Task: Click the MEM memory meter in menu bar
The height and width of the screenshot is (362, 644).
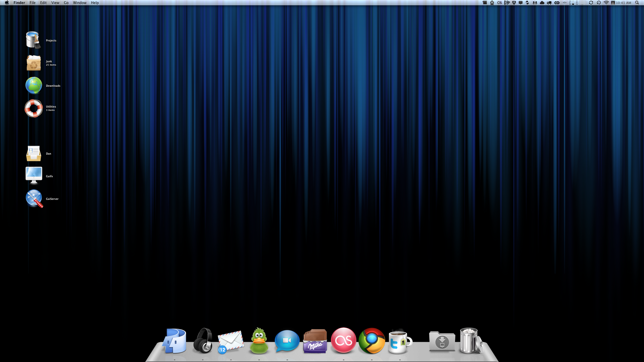Action: point(572,3)
